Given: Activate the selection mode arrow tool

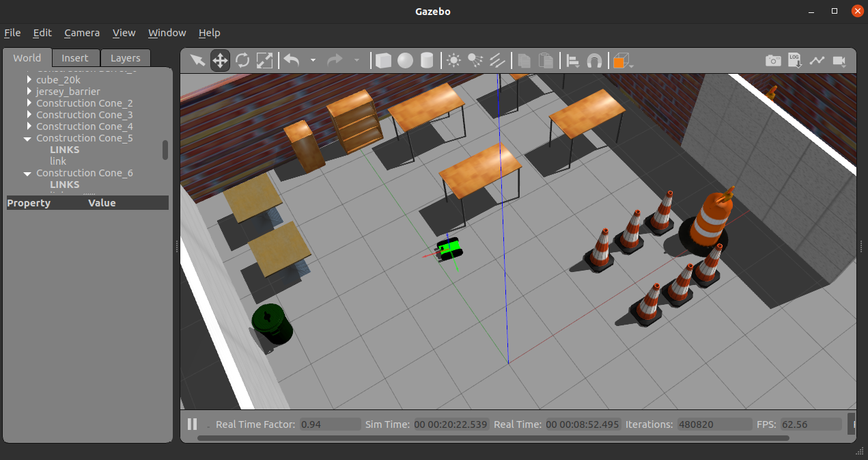Looking at the screenshot, I should click(x=197, y=60).
